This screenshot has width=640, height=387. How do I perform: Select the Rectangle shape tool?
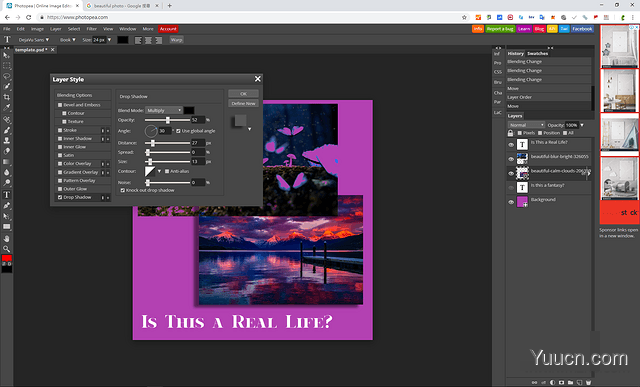pyautogui.click(x=6, y=227)
